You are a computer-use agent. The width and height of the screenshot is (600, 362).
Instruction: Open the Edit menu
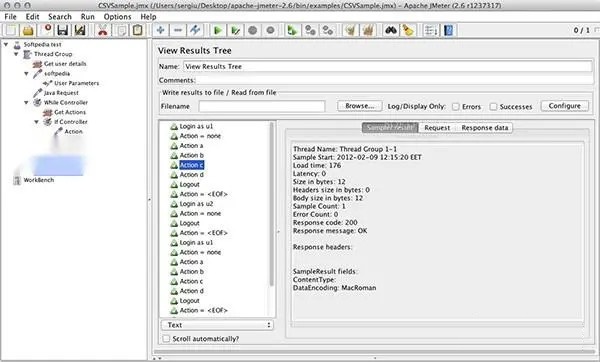pos(33,16)
